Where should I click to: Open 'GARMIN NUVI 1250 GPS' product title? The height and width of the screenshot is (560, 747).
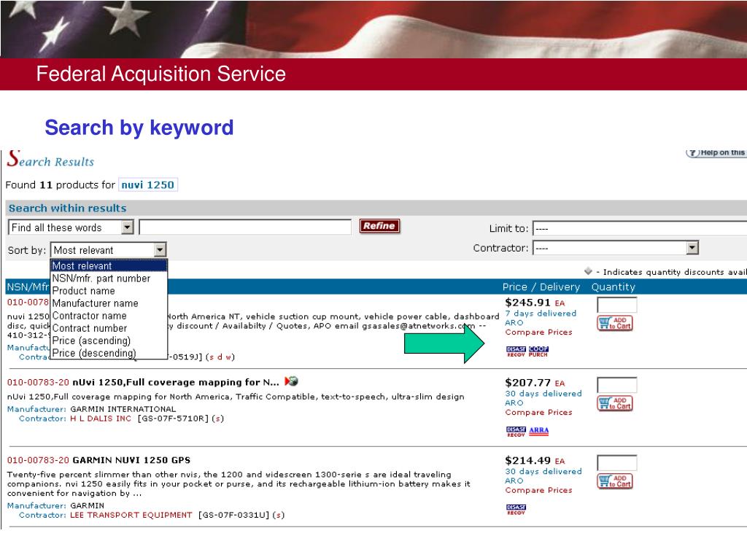(131, 460)
